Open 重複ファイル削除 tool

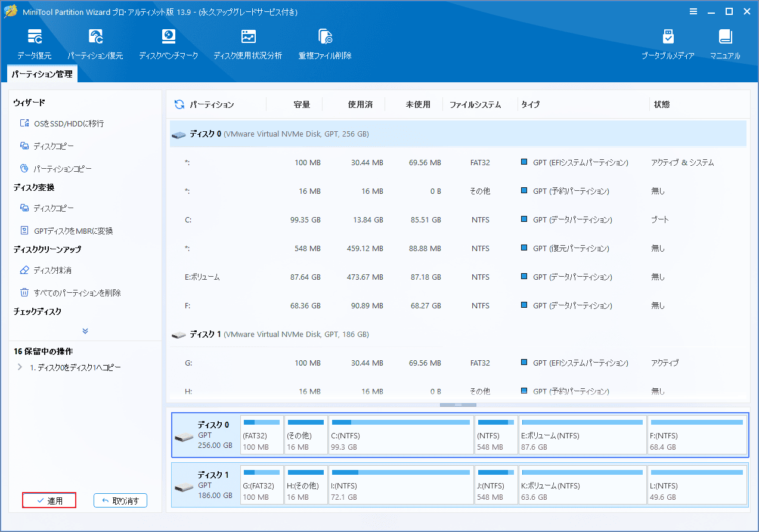click(x=325, y=44)
